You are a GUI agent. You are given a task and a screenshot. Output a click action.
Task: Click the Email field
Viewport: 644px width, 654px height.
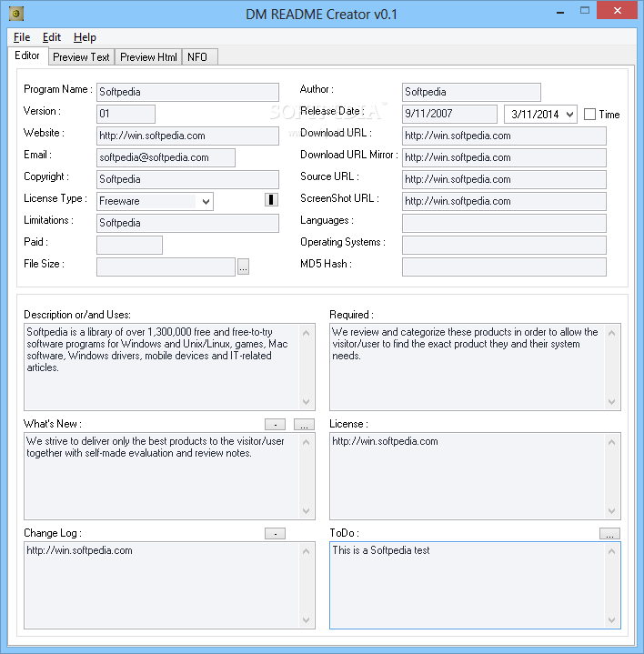tap(166, 157)
